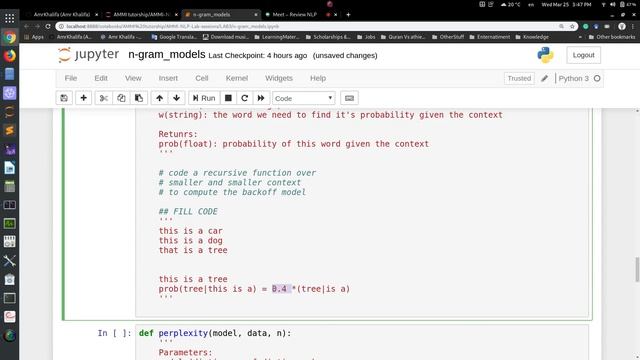The width and height of the screenshot is (640, 360).
Task: Open the Edit menu
Action: coord(101,78)
